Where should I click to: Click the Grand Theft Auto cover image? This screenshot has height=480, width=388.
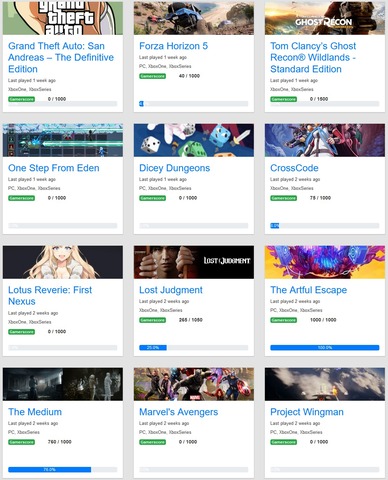point(63,17)
